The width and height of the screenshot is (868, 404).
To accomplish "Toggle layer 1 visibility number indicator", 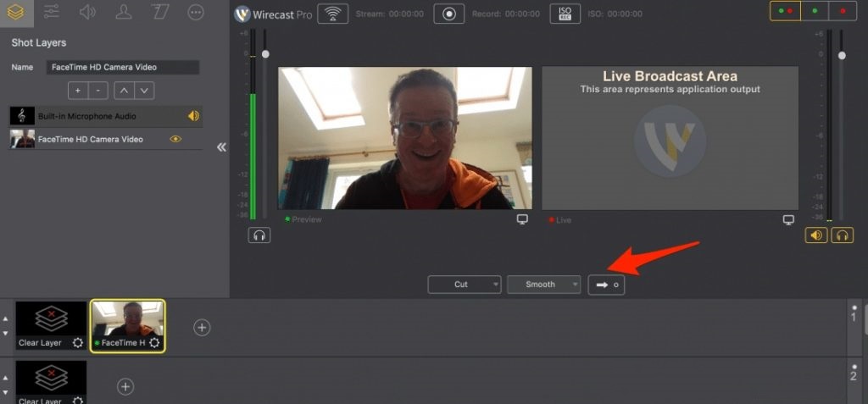I will [x=854, y=314].
